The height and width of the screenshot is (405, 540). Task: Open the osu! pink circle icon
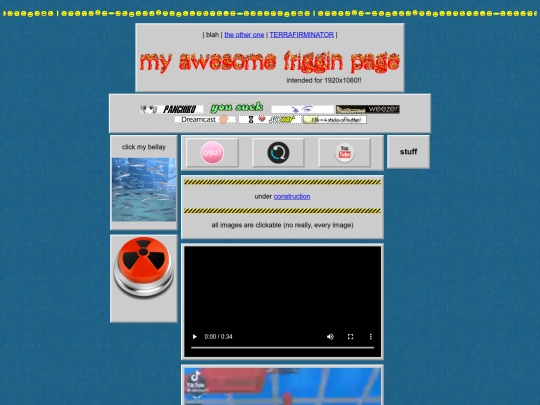click(x=212, y=153)
